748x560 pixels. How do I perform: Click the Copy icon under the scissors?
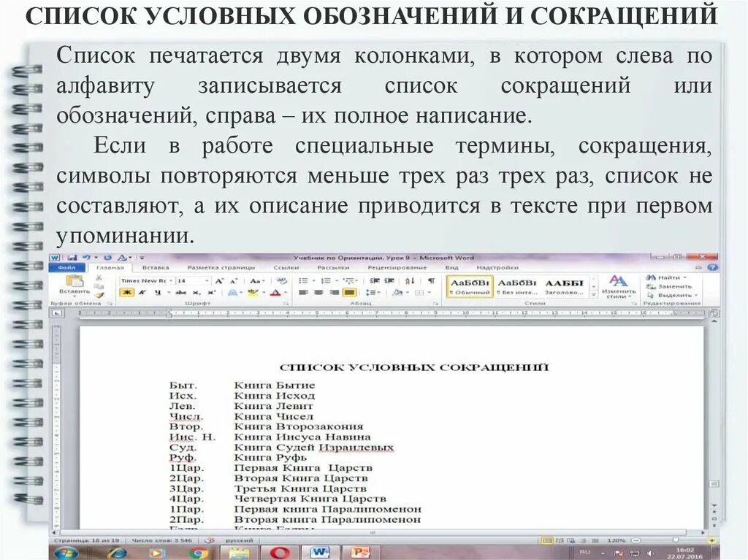99,286
